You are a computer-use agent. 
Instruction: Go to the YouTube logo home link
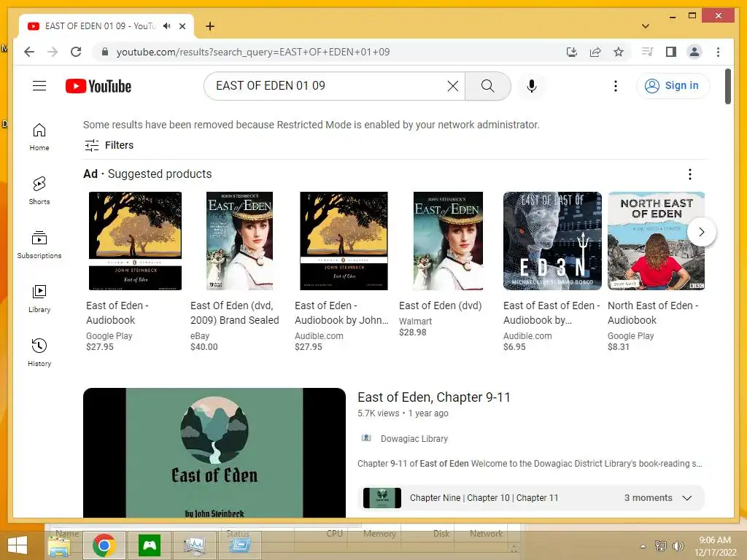tap(98, 86)
